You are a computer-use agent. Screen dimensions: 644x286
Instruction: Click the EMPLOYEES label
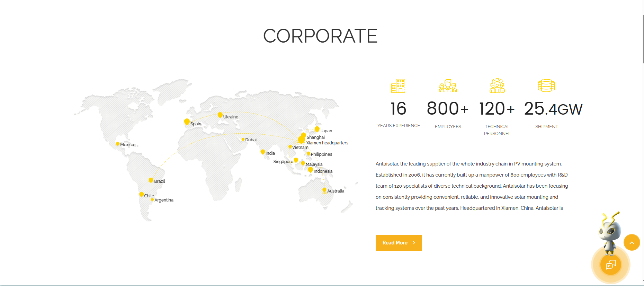tap(448, 127)
